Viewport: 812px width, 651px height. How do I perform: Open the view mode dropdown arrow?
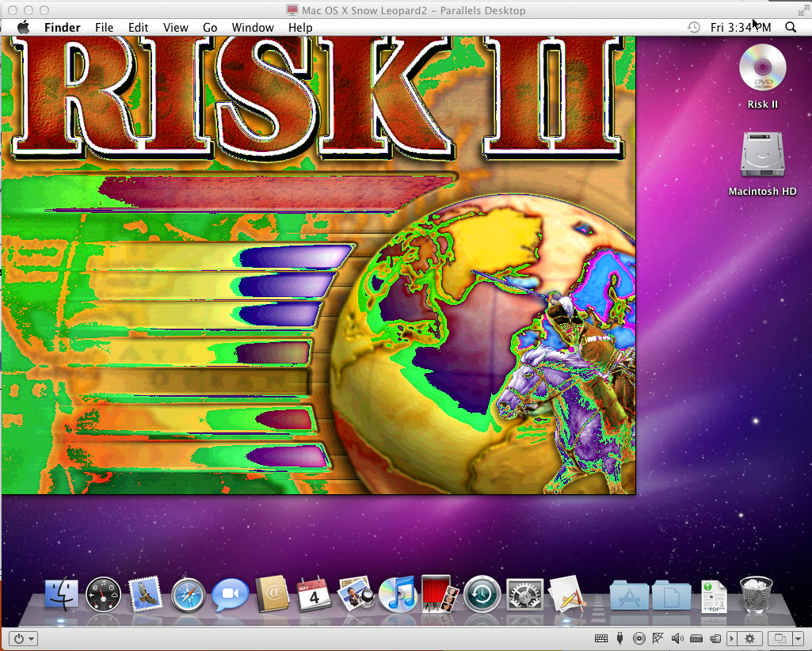pyautogui.click(x=798, y=638)
